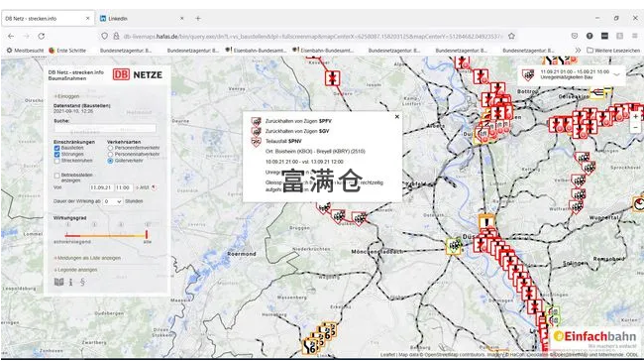Enable the Streckenruhen checkbox
The width and height of the screenshot is (644, 361).
pos(56,161)
